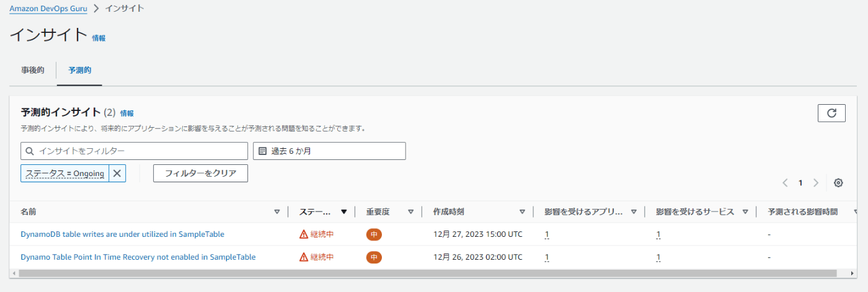Click 情報 link next to インサイト heading
The image size is (868, 292).
pyautogui.click(x=99, y=38)
